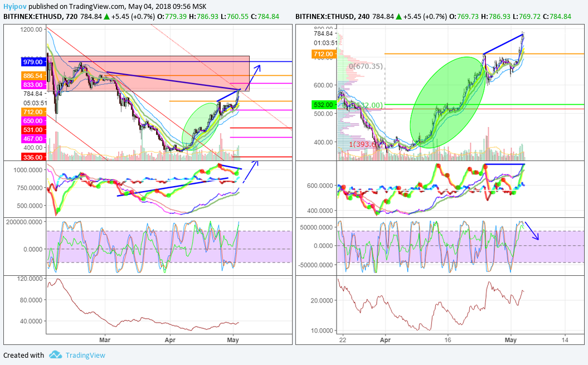The height and width of the screenshot is (365, 588).
Task: Click the 22 date on time axis
Action: click(x=342, y=340)
